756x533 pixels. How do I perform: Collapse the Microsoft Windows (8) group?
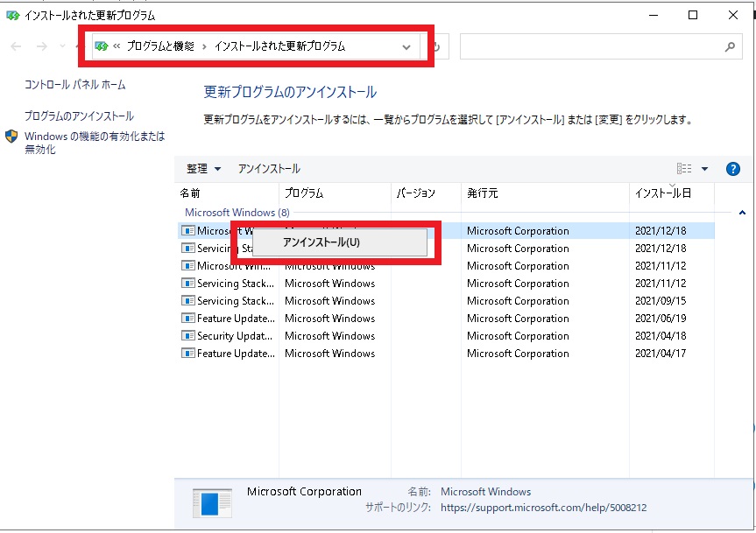[742, 213]
